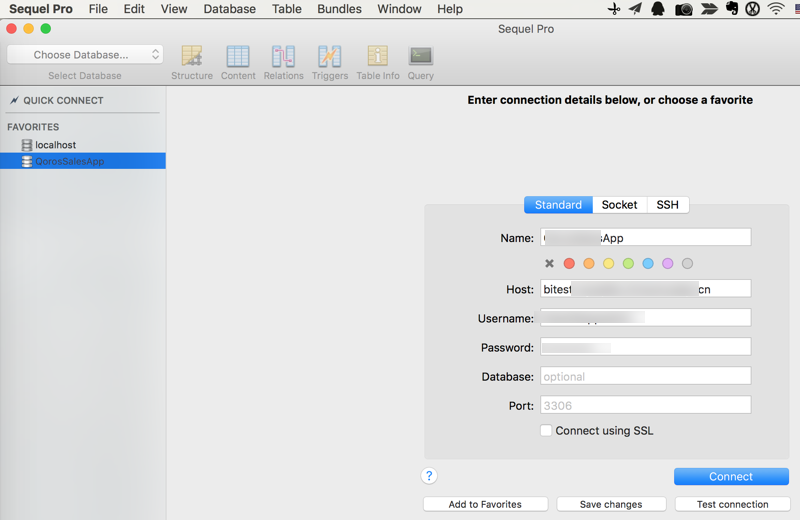Click the scissors icon in menu bar
The height and width of the screenshot is (520, 800).
tap(614, 9)
